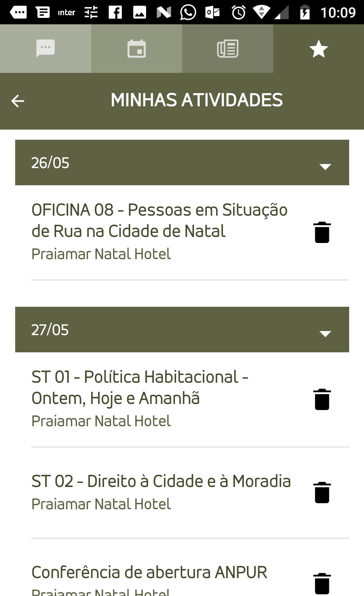Open the news feed tab
This screenshot has width=364, height=596.
[x=227, y=49]
